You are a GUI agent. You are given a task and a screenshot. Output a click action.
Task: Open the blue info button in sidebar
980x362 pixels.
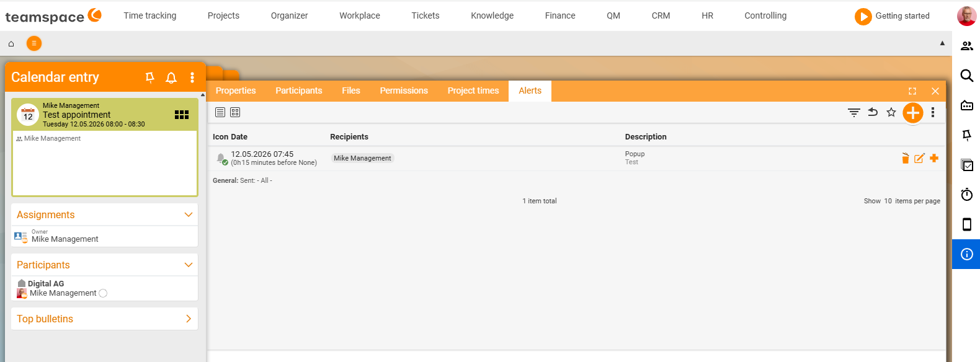966,254
